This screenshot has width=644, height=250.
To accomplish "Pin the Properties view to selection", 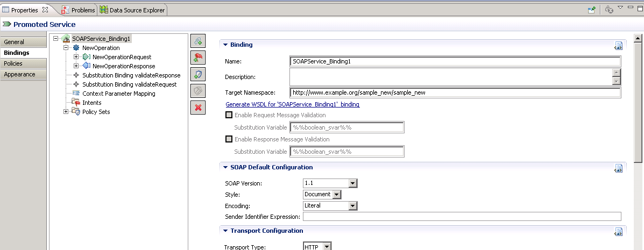I will (x=592, y=10).
